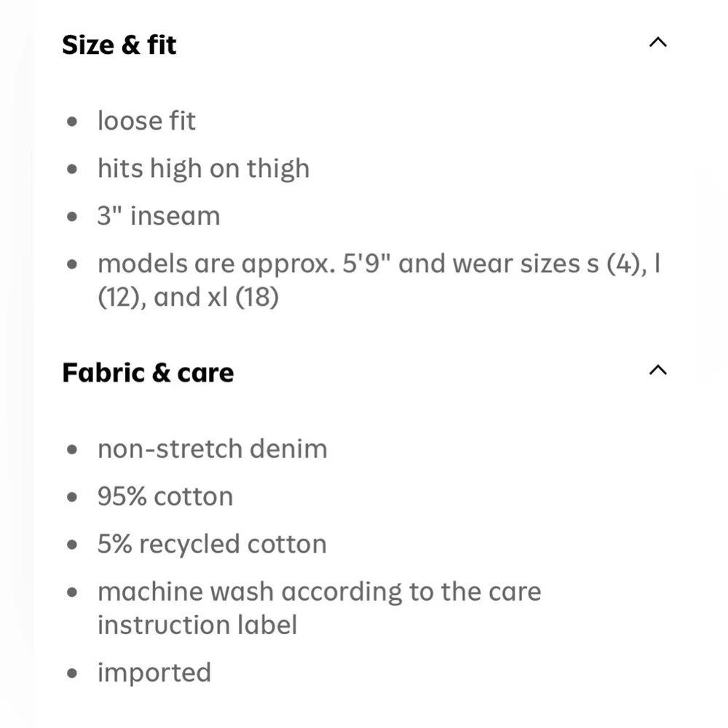Viewport: 728px width, 728px height.
Task: Click the 3" inseam bullet item
Action: tap(159, 216)
